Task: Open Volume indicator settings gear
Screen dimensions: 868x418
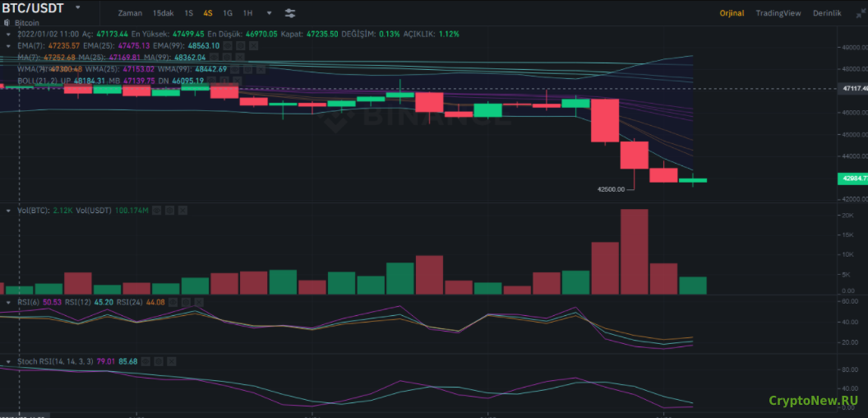Action: (x=170, y=211)
